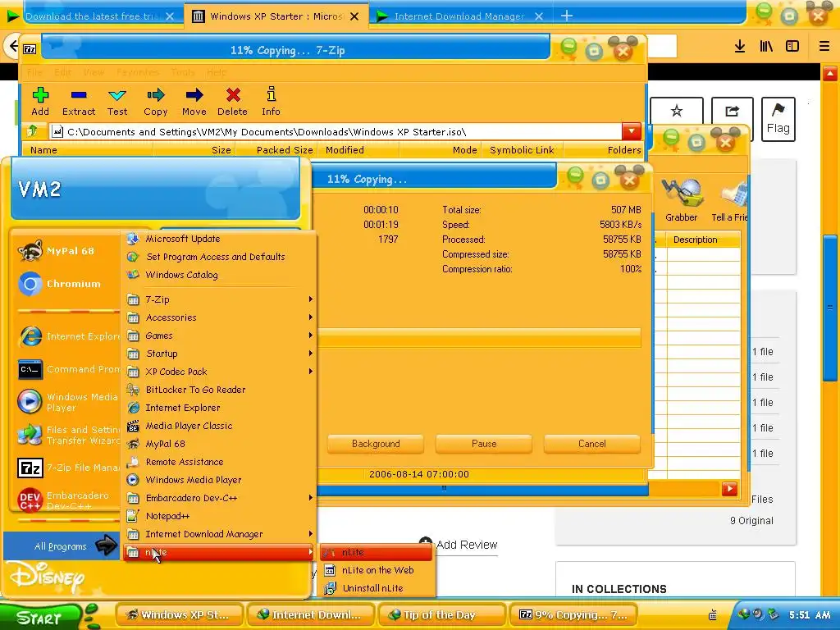Click the Background button in copying dialog

[x=376, y=444]
